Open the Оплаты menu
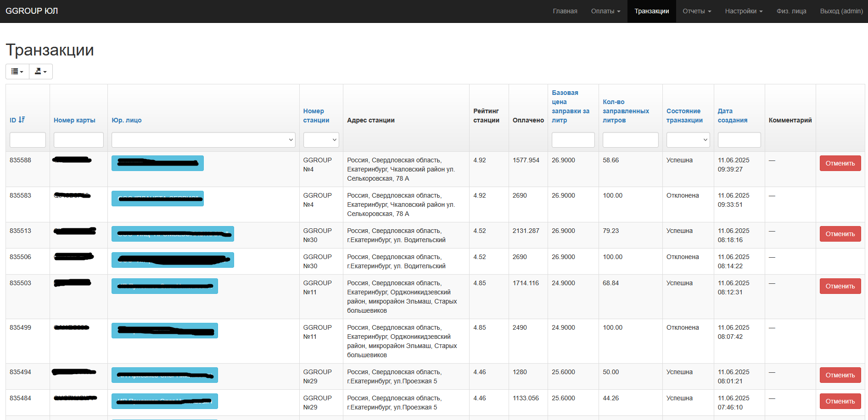This screenshot has width=868, height=420. 605,11
